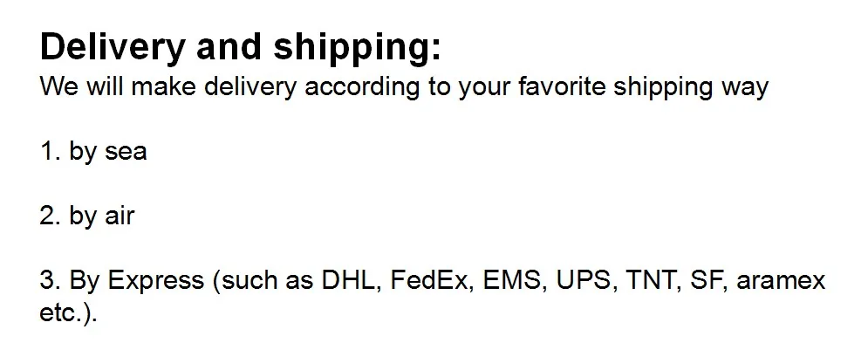Click the 'FedEx' carrier name

click(x=433, y=281)
